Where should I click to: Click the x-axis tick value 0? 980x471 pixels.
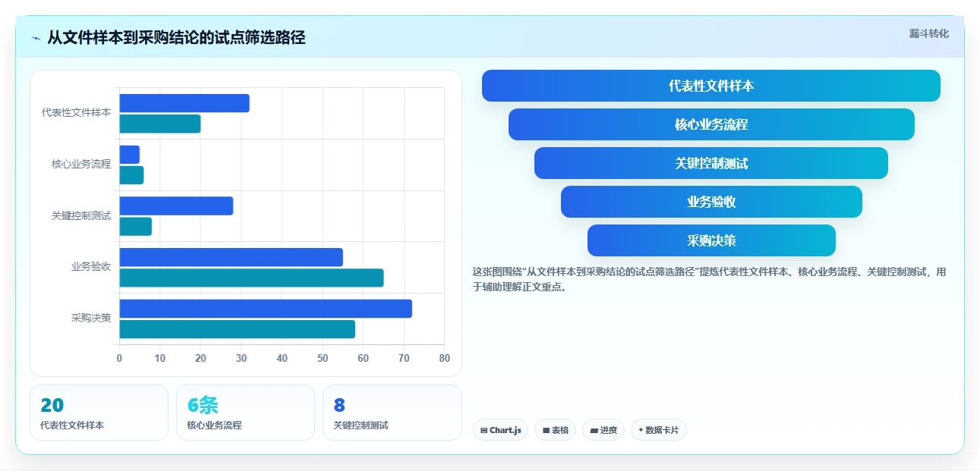pos(119,358)
